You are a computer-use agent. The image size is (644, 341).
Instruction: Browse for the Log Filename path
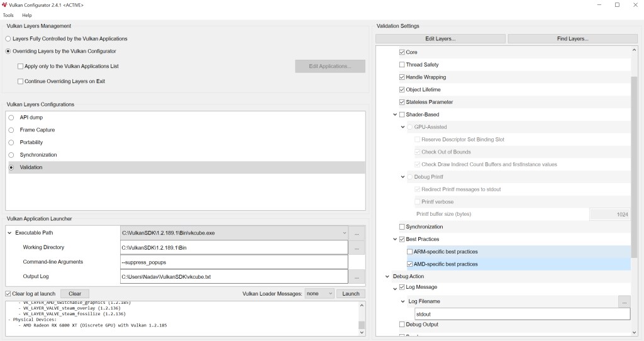click(623, 301)
